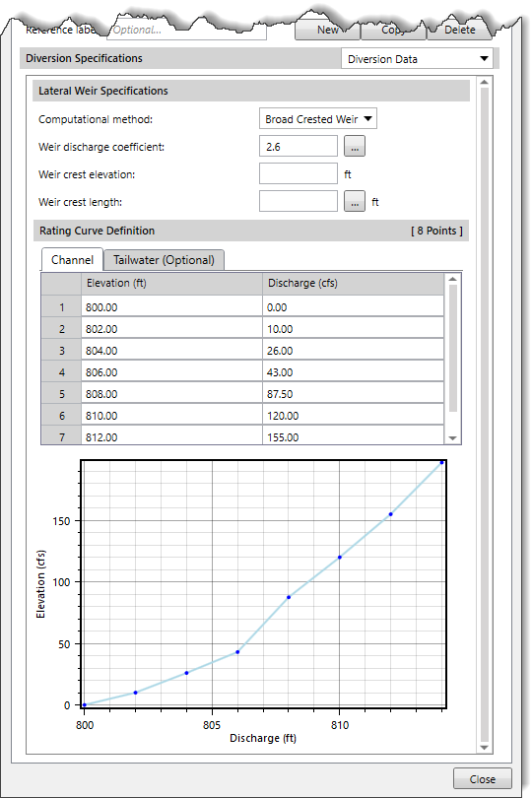Click the Weir crest length input field

click(299, 202)
